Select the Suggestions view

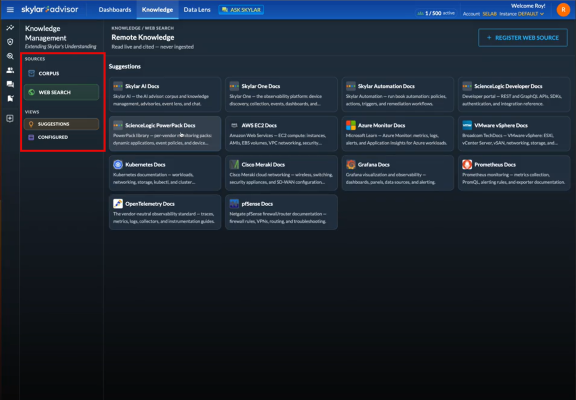(x=61, y=124)
